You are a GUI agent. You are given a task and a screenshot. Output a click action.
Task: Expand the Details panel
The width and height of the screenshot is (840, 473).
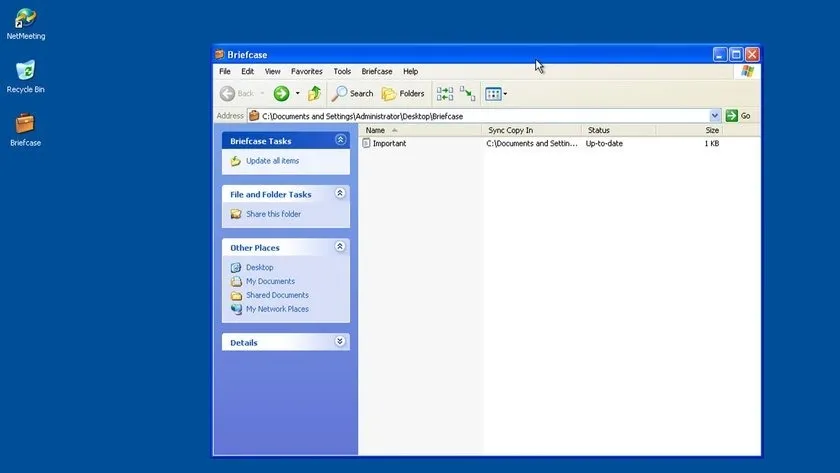(x=340, y=342)
